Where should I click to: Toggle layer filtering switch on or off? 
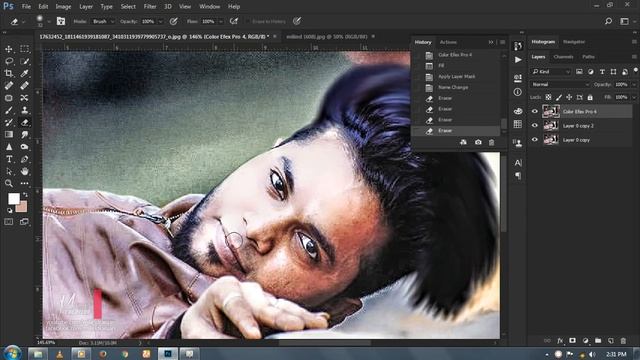point(636,70)
